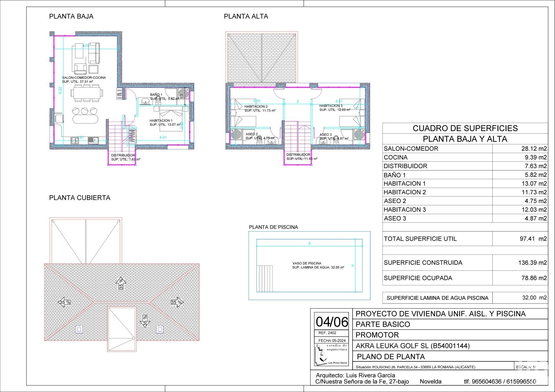Click the HABITACION 3 label on upper floor
555x392 pixels.
click(x=331, y=106)
